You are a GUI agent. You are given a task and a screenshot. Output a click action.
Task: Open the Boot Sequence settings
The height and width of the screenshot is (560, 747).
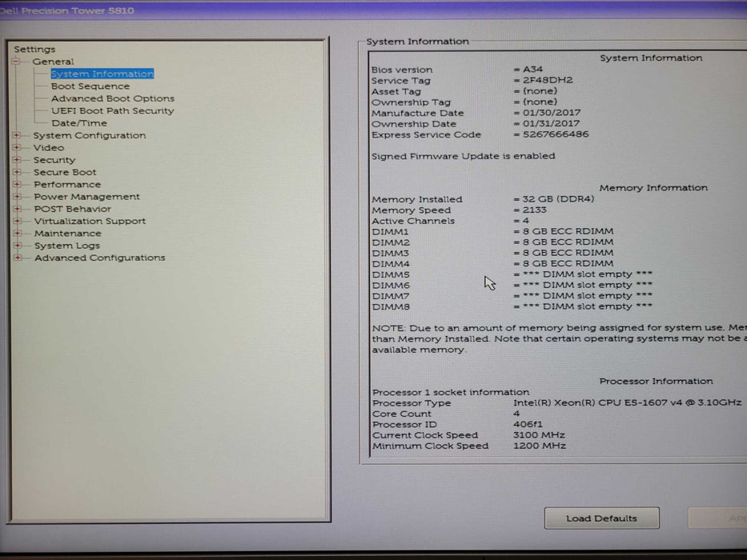[x=90, y=86]
